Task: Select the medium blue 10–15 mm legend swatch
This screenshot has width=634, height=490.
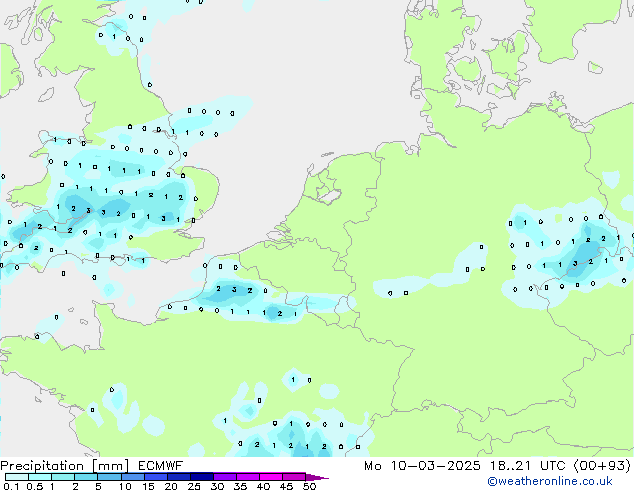Action: click(x=136, y=477)
